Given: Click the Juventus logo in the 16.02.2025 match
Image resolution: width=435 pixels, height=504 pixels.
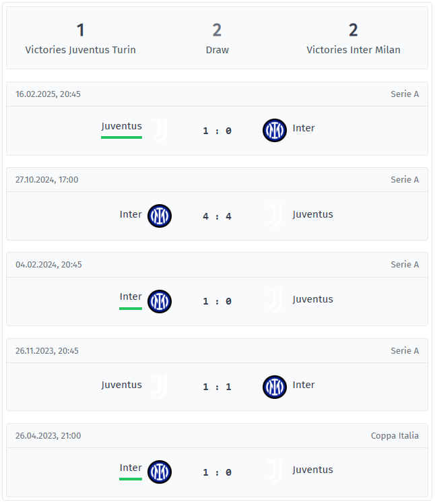Looking at the screenshot, I should coord(160,130).
